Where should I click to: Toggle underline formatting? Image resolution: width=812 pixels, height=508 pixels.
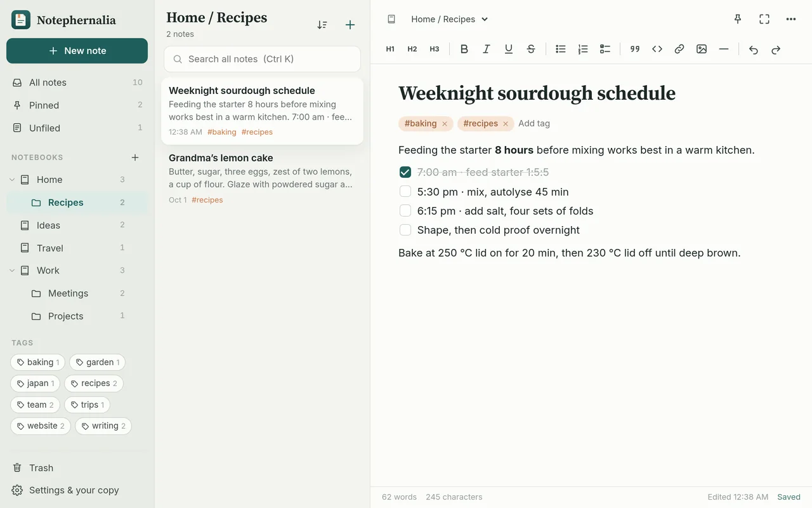click(509, 49)
